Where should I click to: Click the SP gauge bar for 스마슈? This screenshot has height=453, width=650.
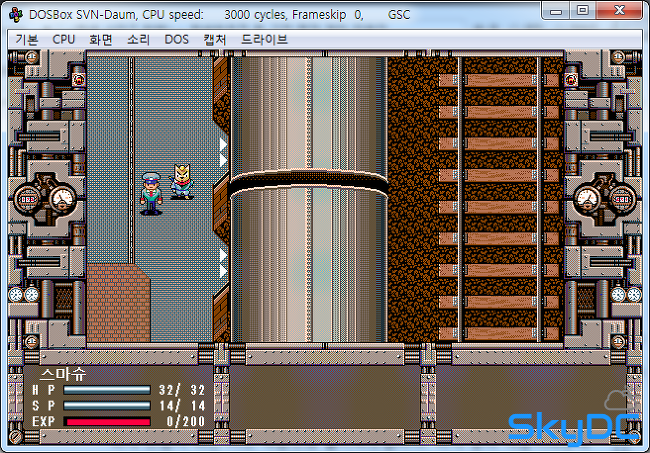(107, 405)
